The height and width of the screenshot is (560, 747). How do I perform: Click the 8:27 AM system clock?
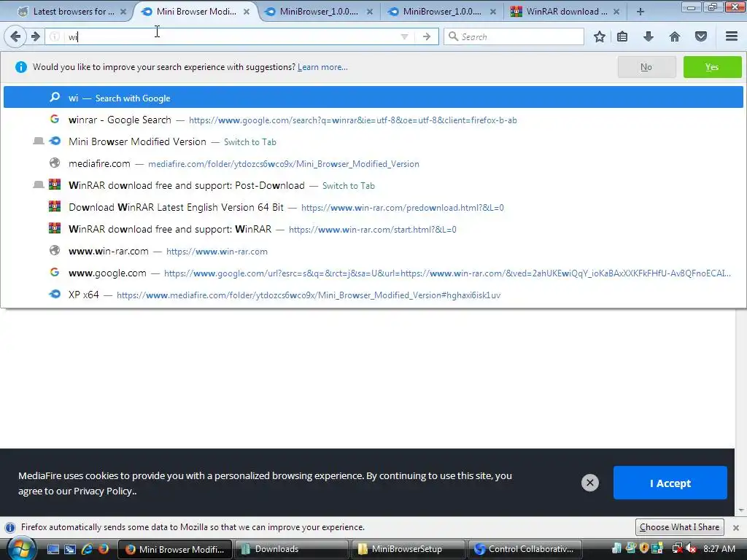(x=719, y=549)
